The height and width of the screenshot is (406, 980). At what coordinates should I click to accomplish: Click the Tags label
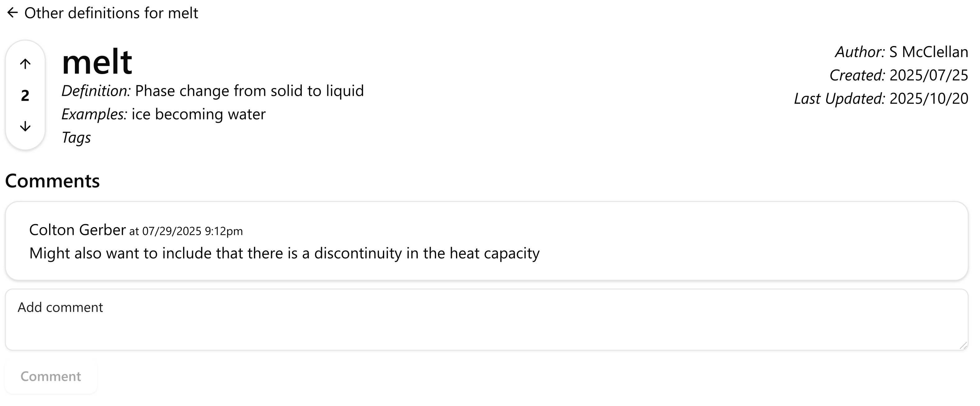point(76,138)
